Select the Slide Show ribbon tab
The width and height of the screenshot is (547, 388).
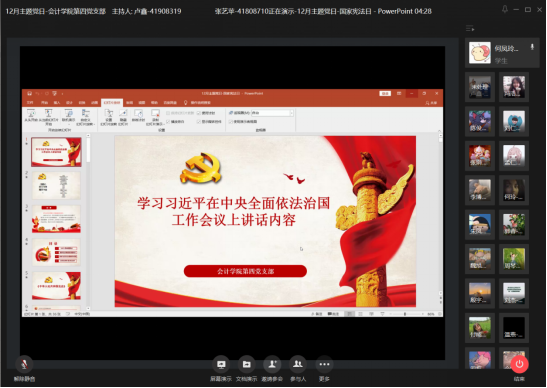coord(112,103)
